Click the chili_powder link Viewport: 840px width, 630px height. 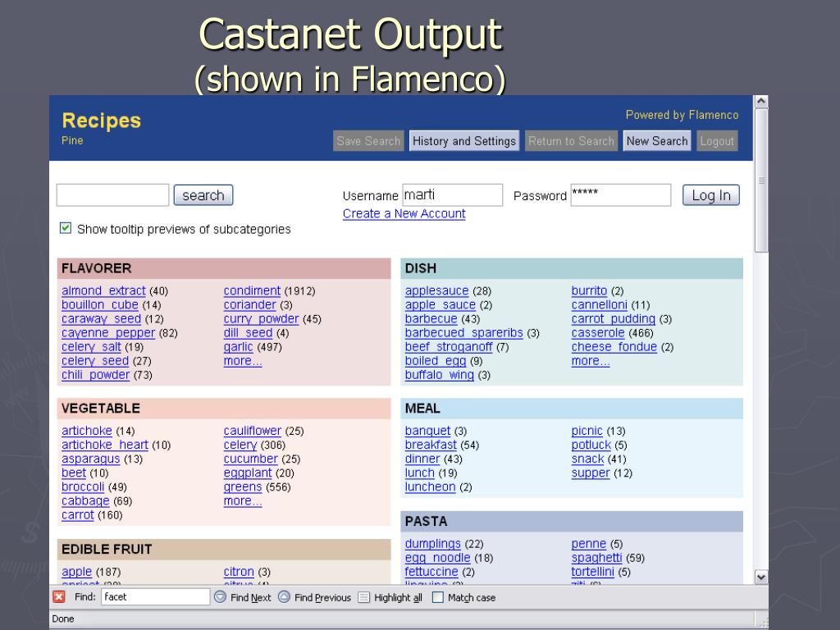(x=95, y=374)
